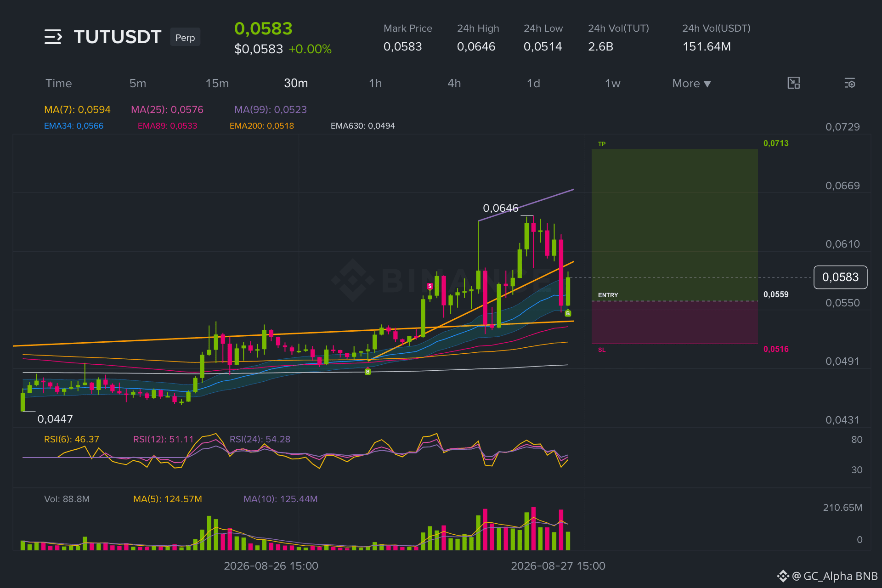
Task: Click the TUTUSDT pair name
Action: point(118,37)
